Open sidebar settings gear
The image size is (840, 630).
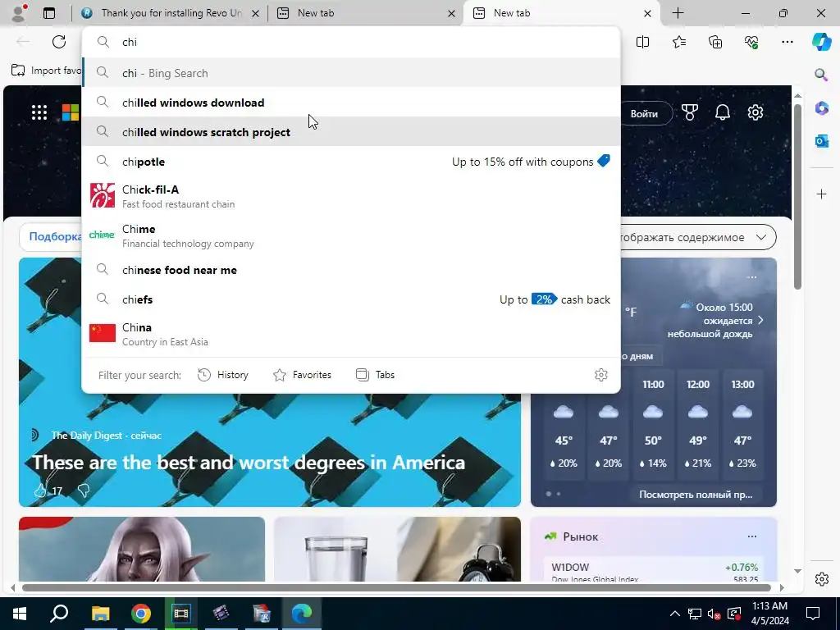[821, 579]
